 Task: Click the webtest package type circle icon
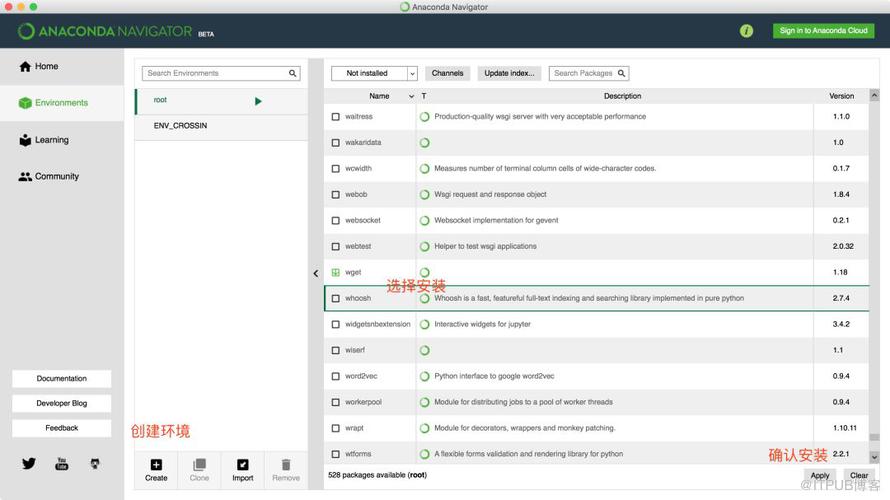[x=425, y=247]
